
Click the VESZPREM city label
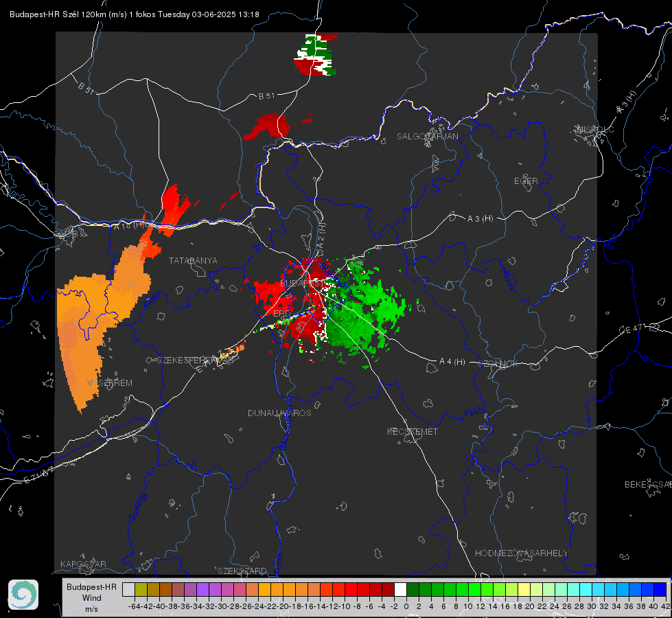[110, 383]
